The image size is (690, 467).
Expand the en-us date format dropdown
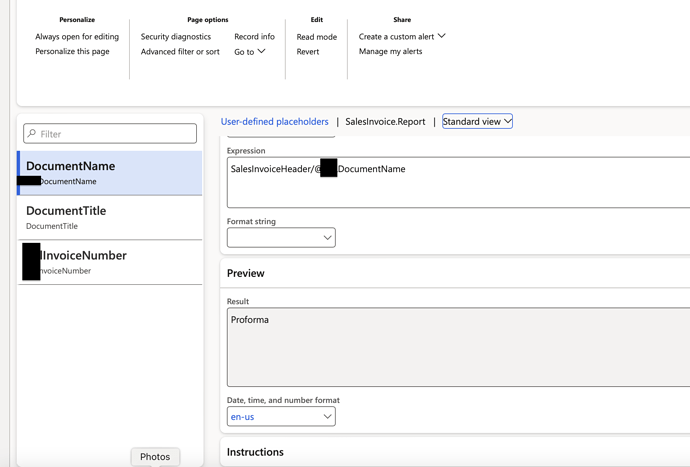pyautogui.click(x=281, y=417)
